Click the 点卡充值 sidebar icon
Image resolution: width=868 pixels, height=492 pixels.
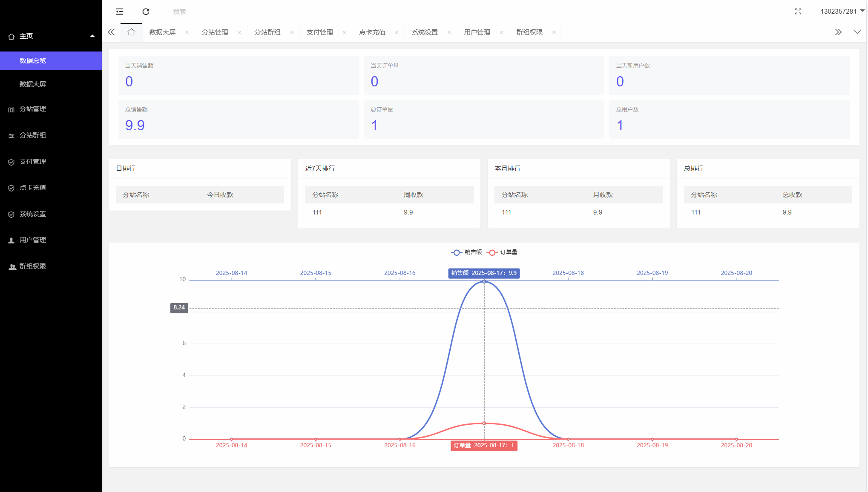point(11,188)
